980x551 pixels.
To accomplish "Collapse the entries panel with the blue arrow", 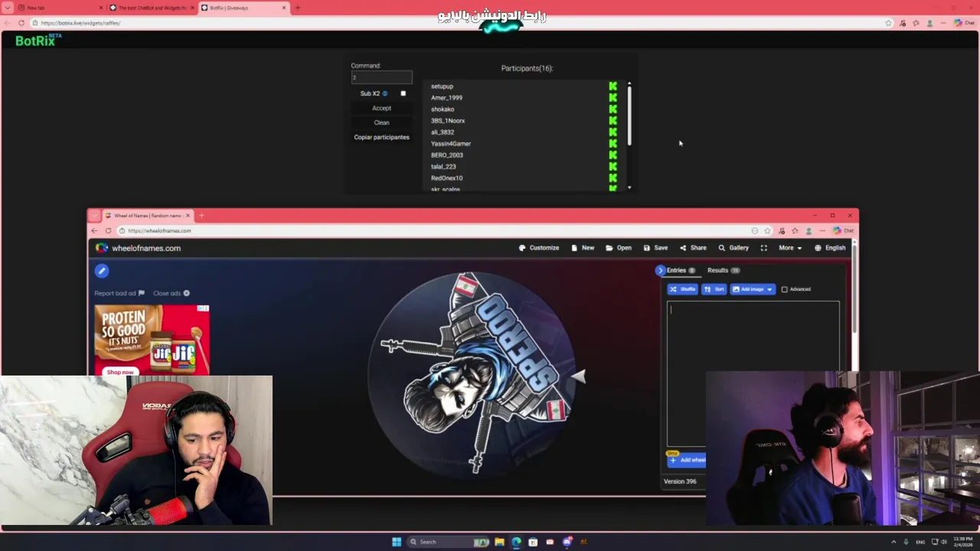I will (660, 270).
